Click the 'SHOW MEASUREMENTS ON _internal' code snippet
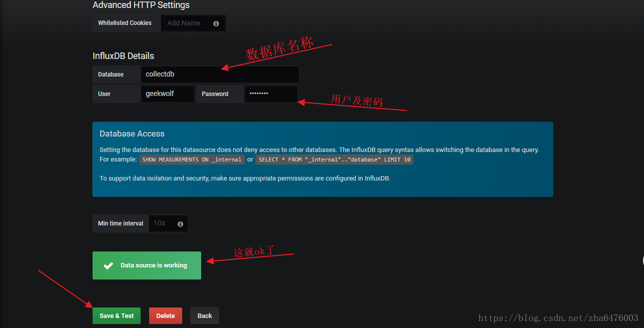 click(x=192, y=160)
